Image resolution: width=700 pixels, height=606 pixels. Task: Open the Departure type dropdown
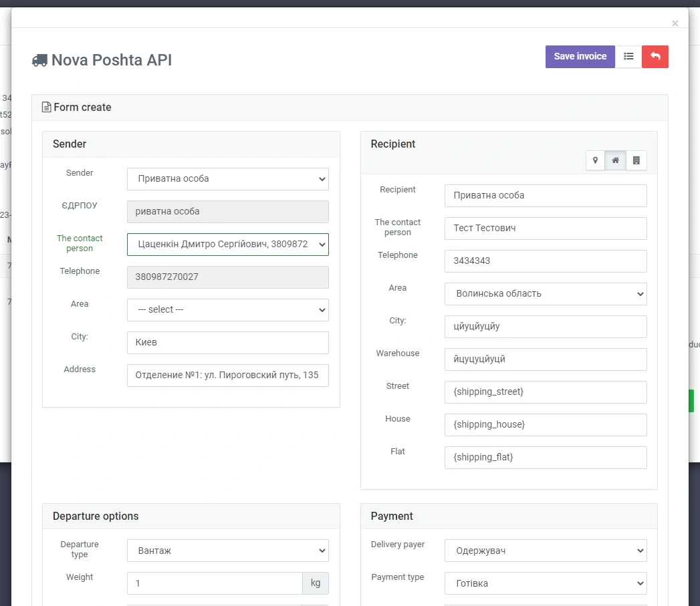coord(227,551)
